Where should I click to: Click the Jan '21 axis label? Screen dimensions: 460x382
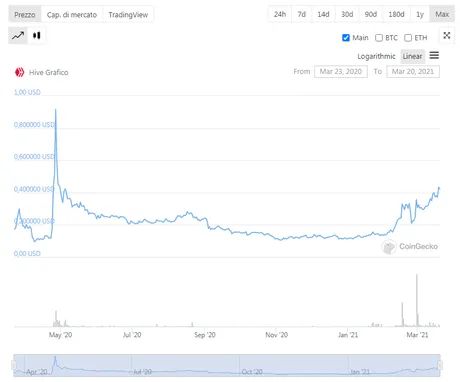[x=348, y=335]
